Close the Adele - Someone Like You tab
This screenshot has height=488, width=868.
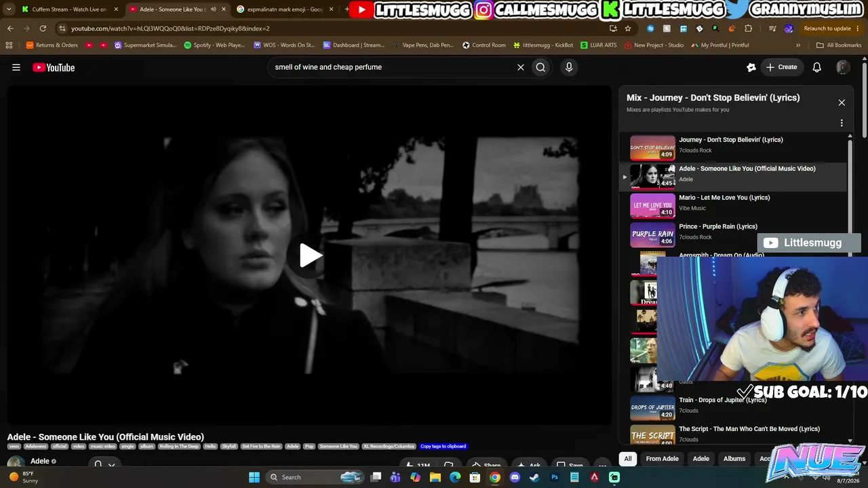click(224, 9)
